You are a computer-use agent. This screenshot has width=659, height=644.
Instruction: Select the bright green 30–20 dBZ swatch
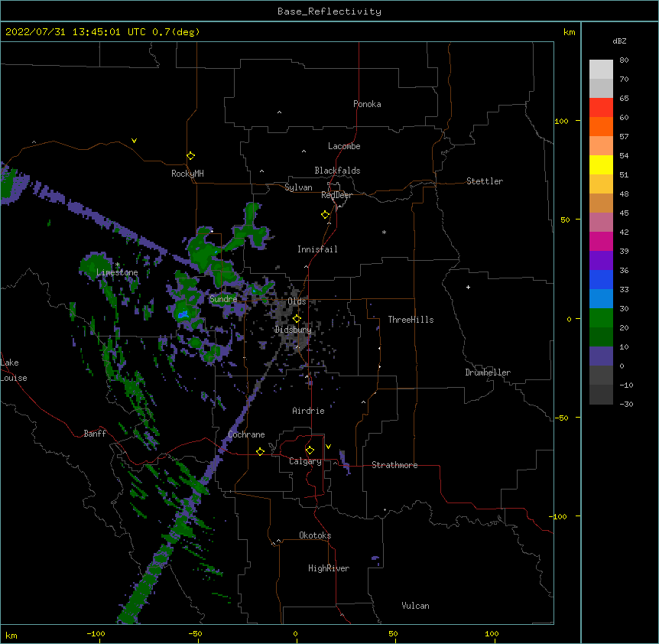point(601,318)
